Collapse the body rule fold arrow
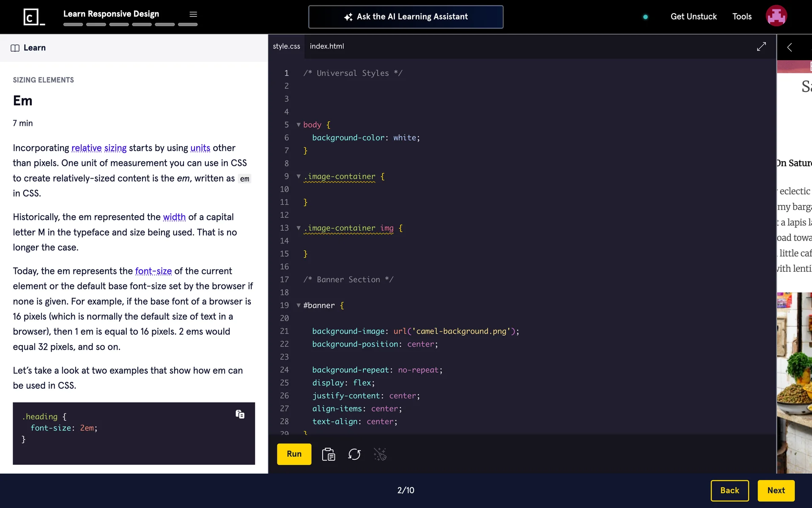 coord(299,125)
